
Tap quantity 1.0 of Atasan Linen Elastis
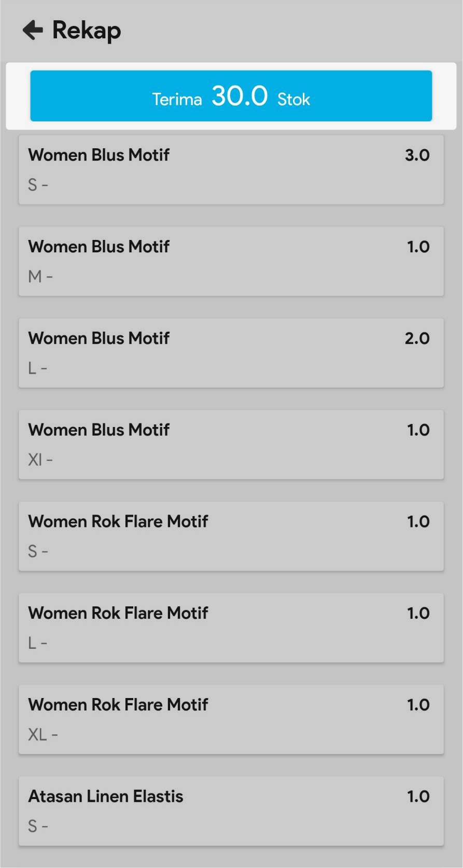point(418,796)
